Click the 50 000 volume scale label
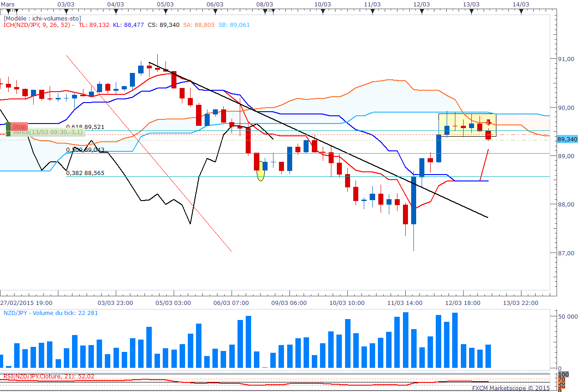The height and width of the screenshot is (392, 583). [568, 316]
